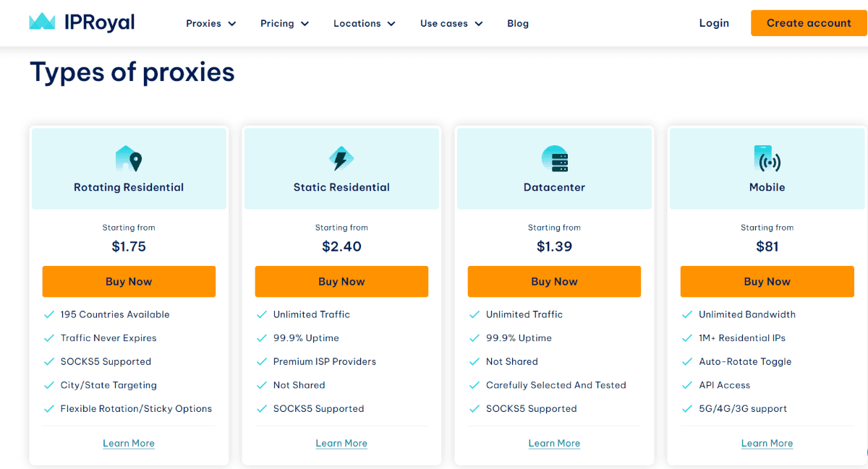Click the Static Residential card title

341,187
